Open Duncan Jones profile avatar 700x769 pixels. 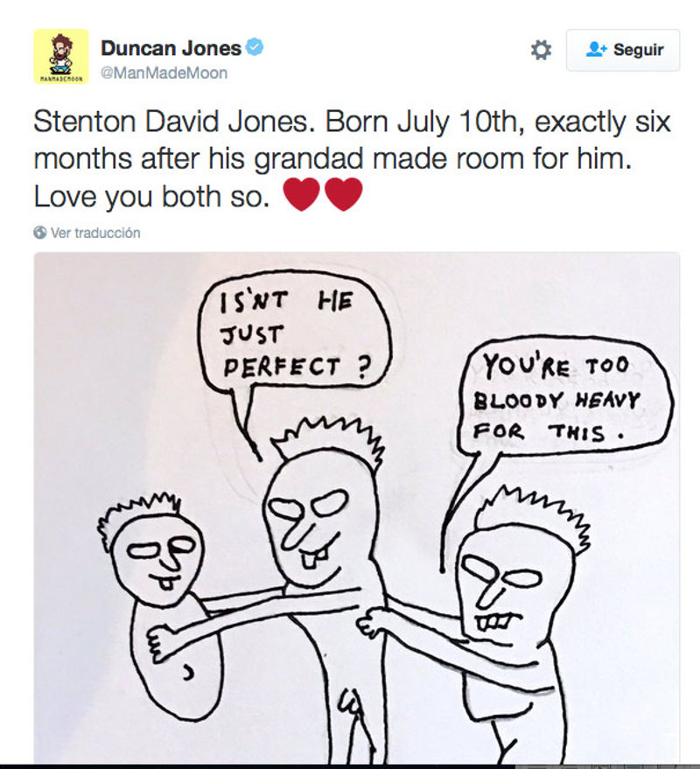pos(60,57)
